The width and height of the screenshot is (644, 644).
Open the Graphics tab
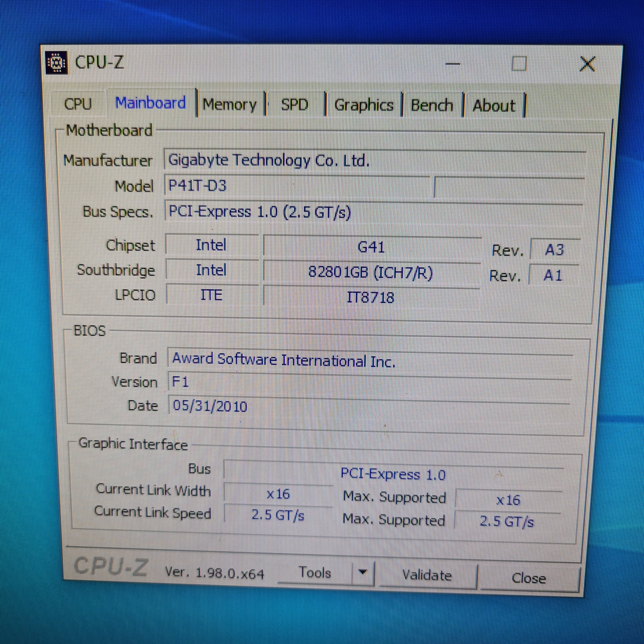pos(364,105)
